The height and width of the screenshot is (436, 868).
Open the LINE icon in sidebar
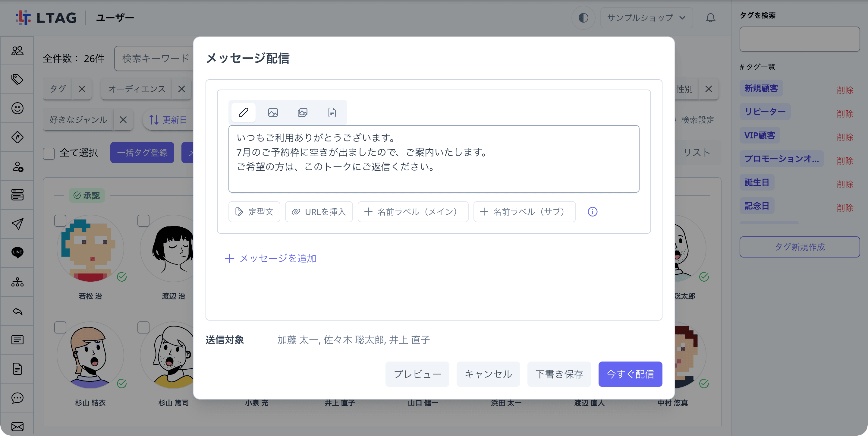pos(17,252)
